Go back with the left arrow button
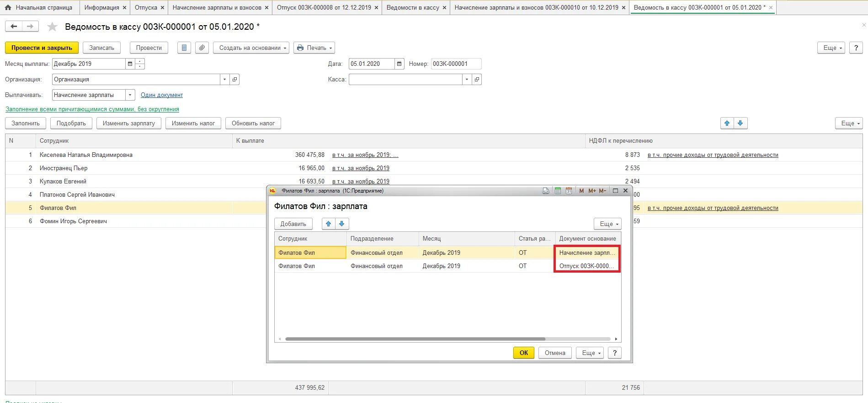 14,27
